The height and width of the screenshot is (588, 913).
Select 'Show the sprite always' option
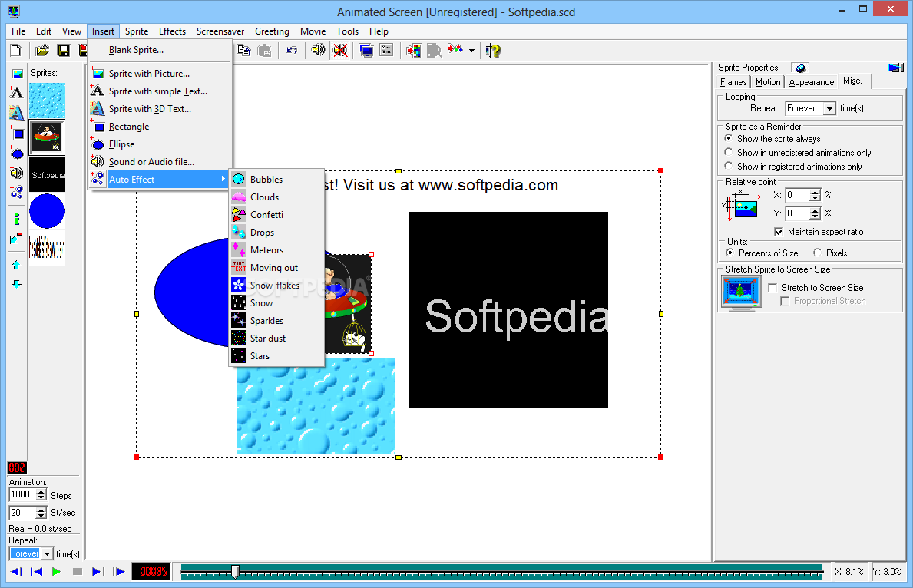pyautogui.click(x=773, y=139)
